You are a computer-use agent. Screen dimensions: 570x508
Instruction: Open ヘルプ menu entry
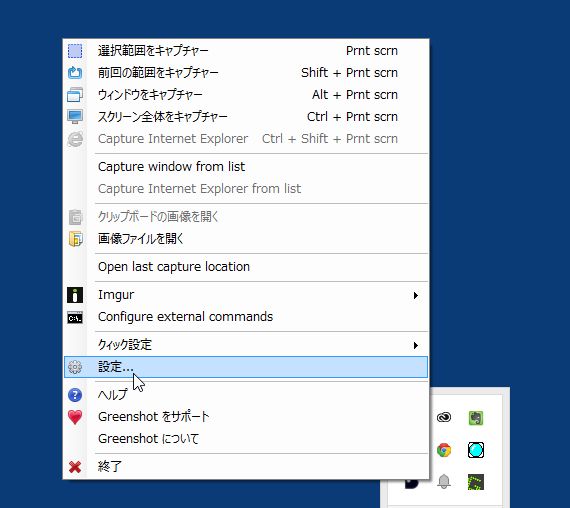click(246, 395)
